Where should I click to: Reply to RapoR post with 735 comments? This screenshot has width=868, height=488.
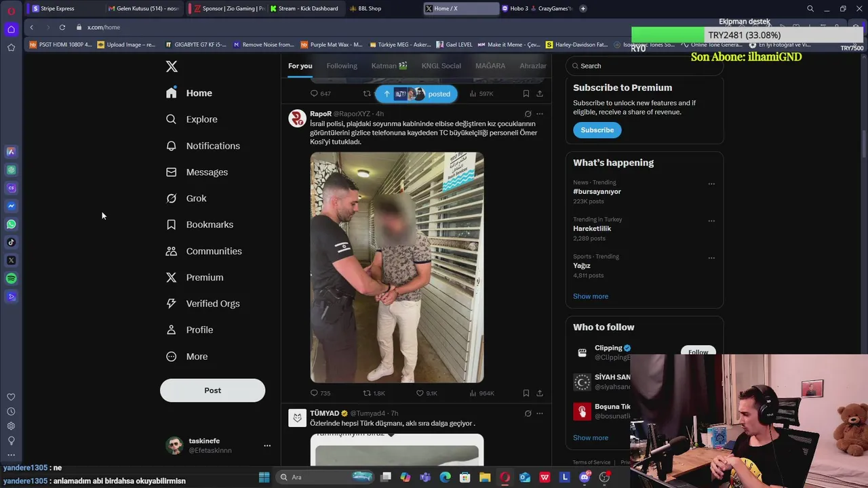coord(320,393)
